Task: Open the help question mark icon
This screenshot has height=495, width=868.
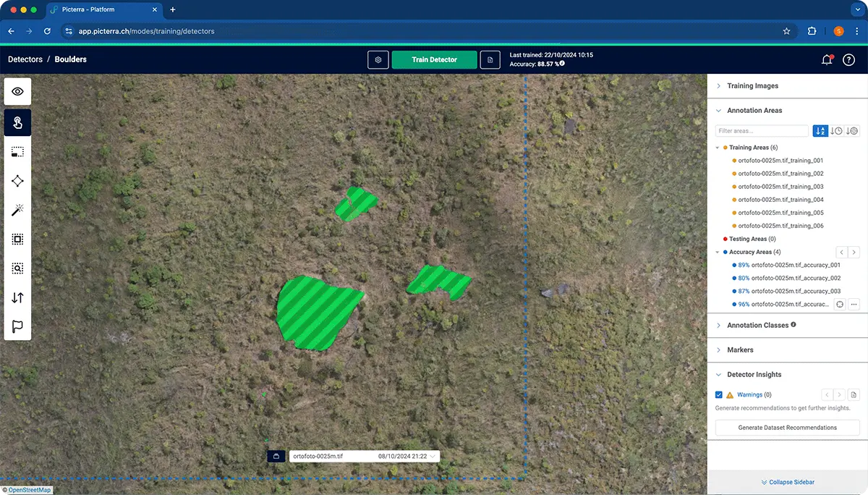Action: point(848,60)
